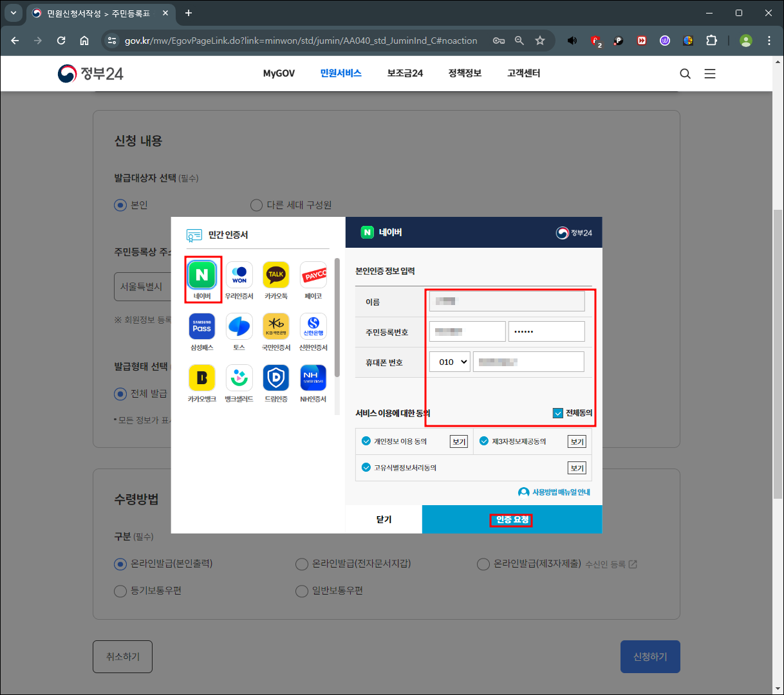784x695 pixels.
Task: Select the Samsung Pass certificate icon
Action: click(202, 327)
